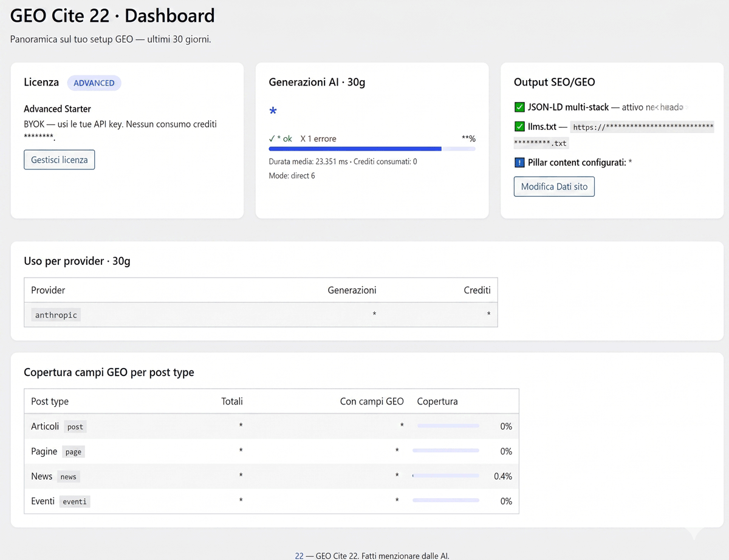Viewport: 729px width, 560px height.
Task: Click the Pagine coverage progress bar
Action: point(445,451)
